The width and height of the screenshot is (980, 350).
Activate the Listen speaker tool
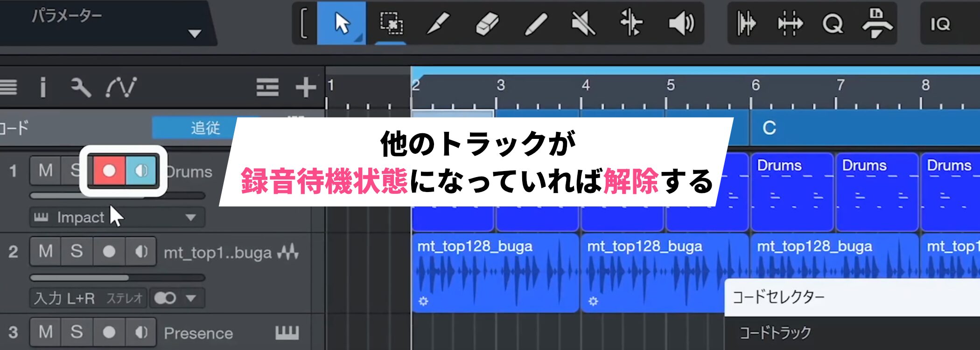681,23
